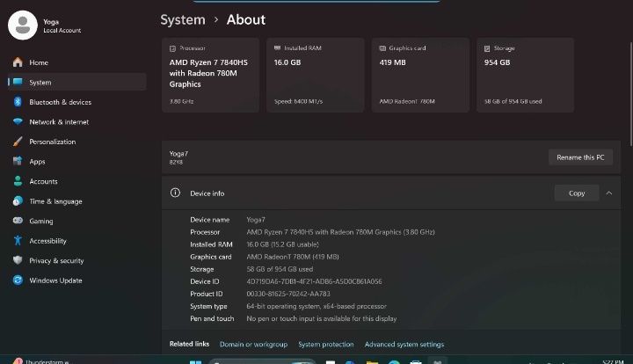Click the Storage card drive icon
633x364 pixels.
point(487,48)
